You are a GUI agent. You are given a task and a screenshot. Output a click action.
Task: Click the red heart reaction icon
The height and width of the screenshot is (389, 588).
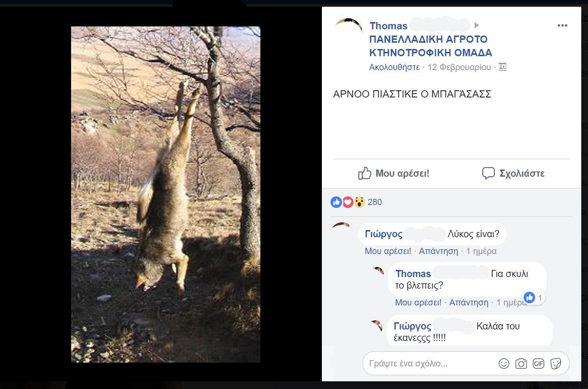coord(348,202)
